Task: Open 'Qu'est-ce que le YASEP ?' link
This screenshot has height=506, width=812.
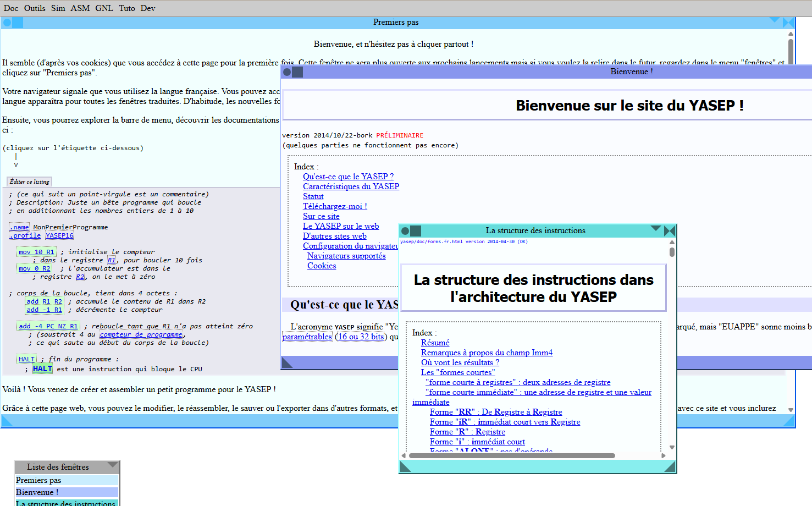Action: [x=348, y=177]
